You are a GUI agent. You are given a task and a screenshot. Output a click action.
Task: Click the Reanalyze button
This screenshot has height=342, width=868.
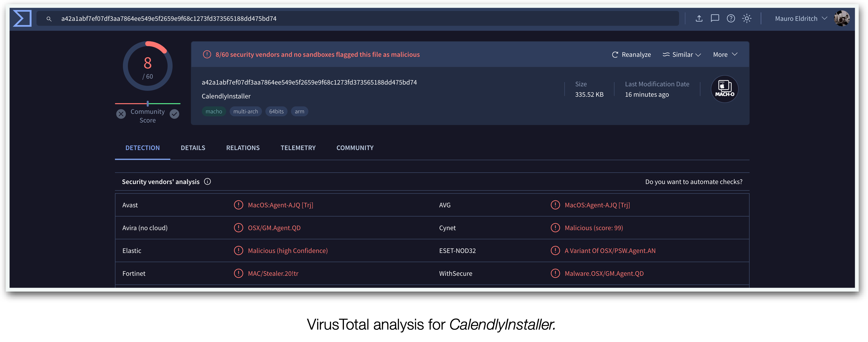click(x=631, y=55)
